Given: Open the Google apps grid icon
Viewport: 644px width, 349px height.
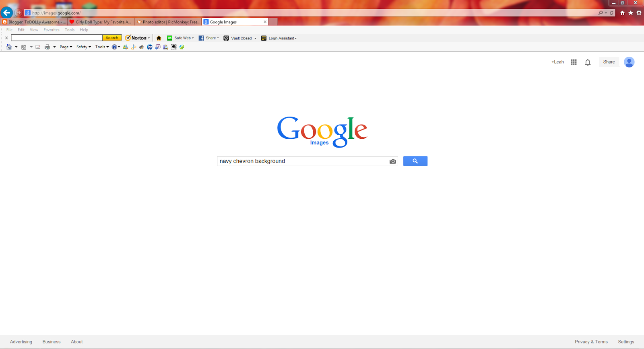Looking at the screenshot, I should pos(574,62).
